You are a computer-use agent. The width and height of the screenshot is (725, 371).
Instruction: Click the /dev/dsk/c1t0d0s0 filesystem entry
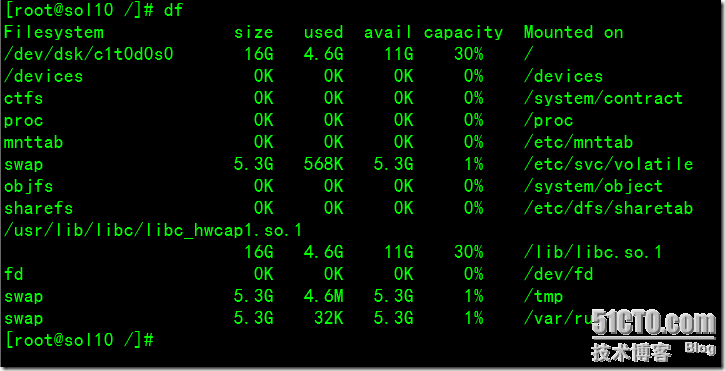(89, 55)
